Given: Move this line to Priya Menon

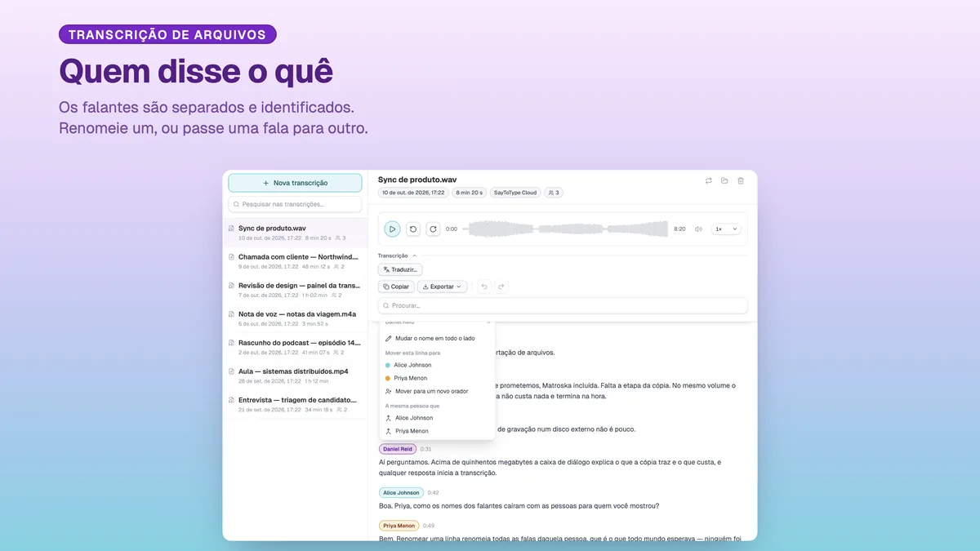Looking at the screenshot, I should [x=437, y=378].
